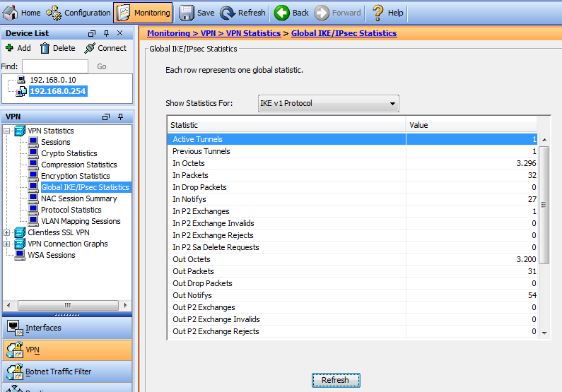Connect to device via Connect icon

105,48
